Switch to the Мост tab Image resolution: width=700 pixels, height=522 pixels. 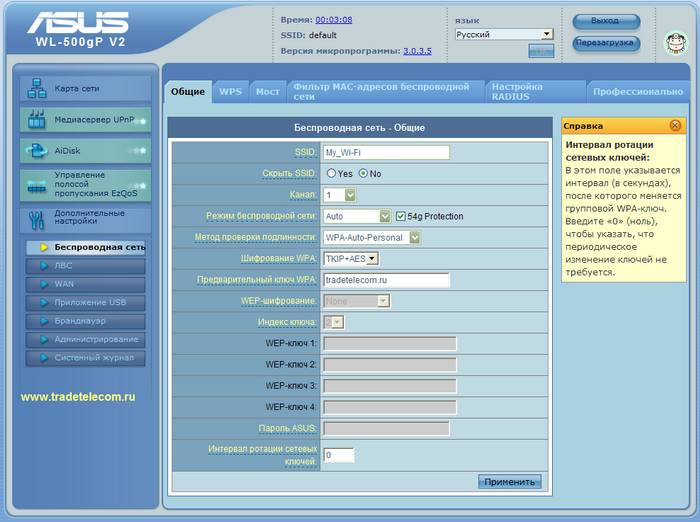[267, 91]
